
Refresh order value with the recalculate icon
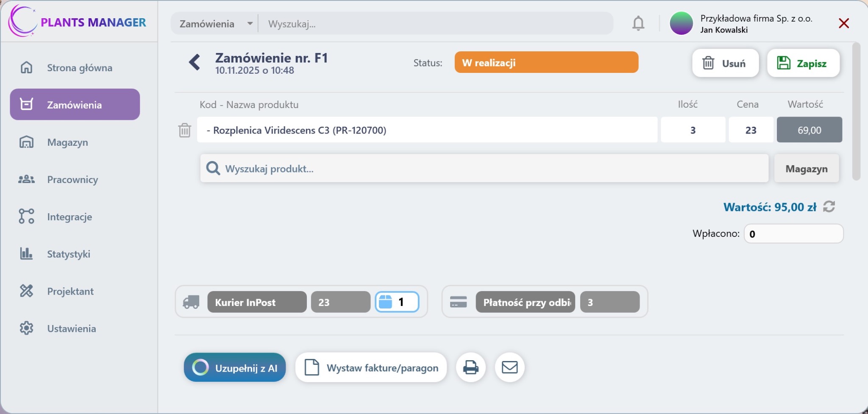(829, 207)
